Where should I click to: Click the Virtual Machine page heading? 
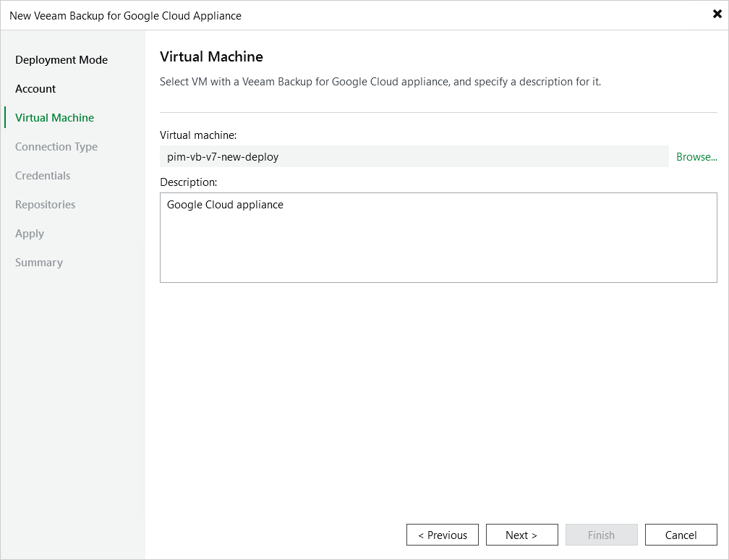[211, 56]
